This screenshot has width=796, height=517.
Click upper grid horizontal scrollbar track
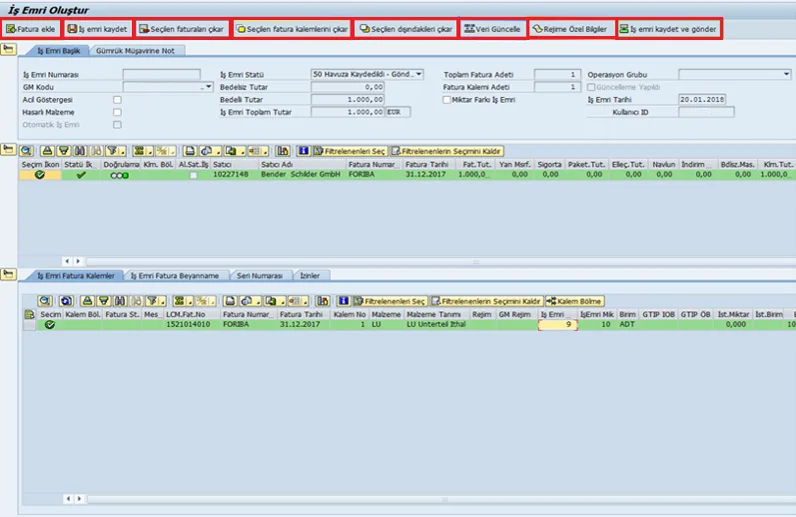(x=441, y=262)
